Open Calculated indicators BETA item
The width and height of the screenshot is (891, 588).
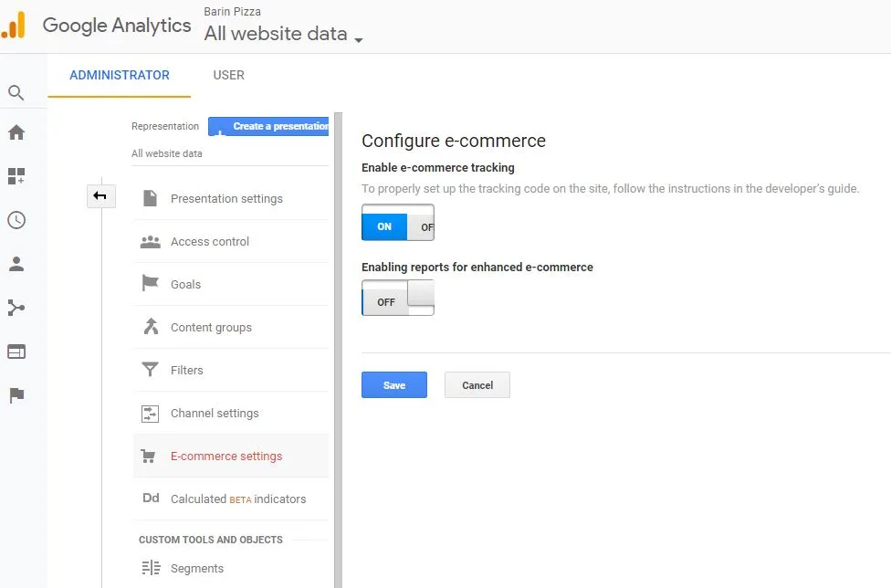pos(231,499)
